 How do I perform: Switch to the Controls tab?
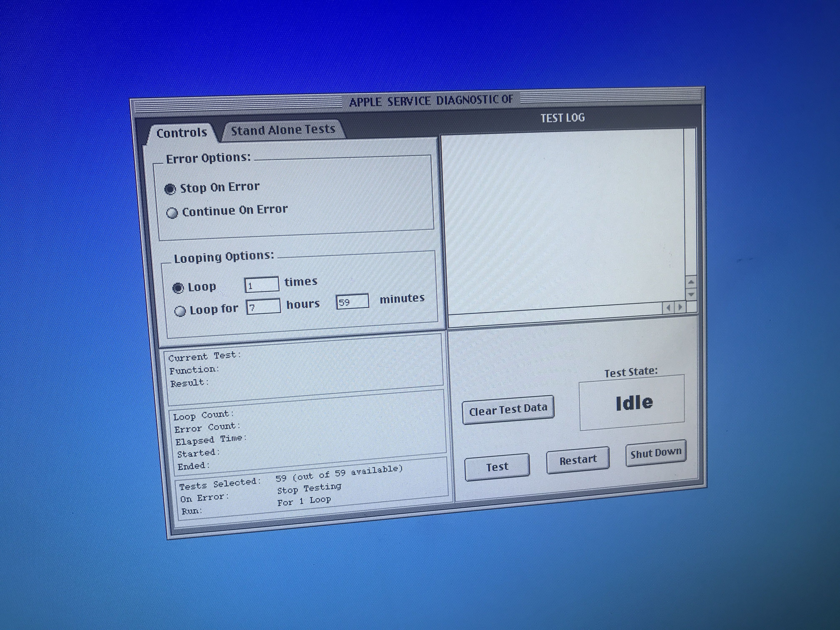[181, 132]
